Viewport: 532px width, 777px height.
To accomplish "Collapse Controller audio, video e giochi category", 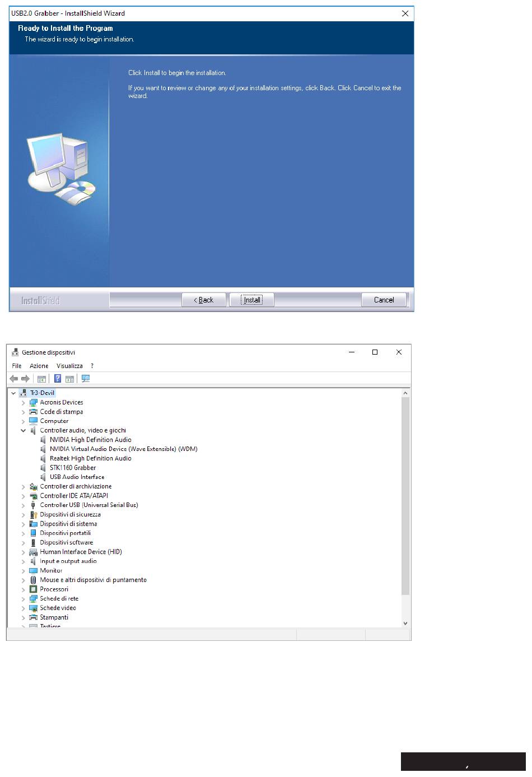I will (23, 431).
